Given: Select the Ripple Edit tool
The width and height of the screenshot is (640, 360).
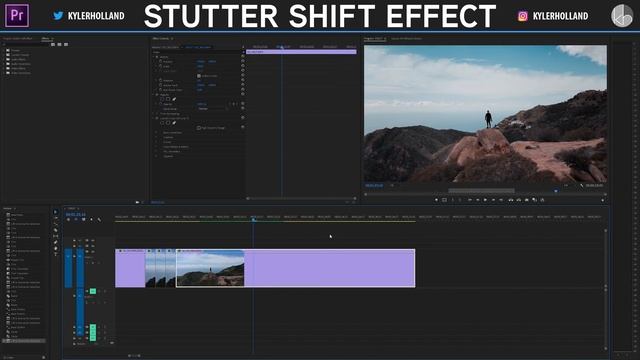Looking at the screenshot, I should 56,224.
